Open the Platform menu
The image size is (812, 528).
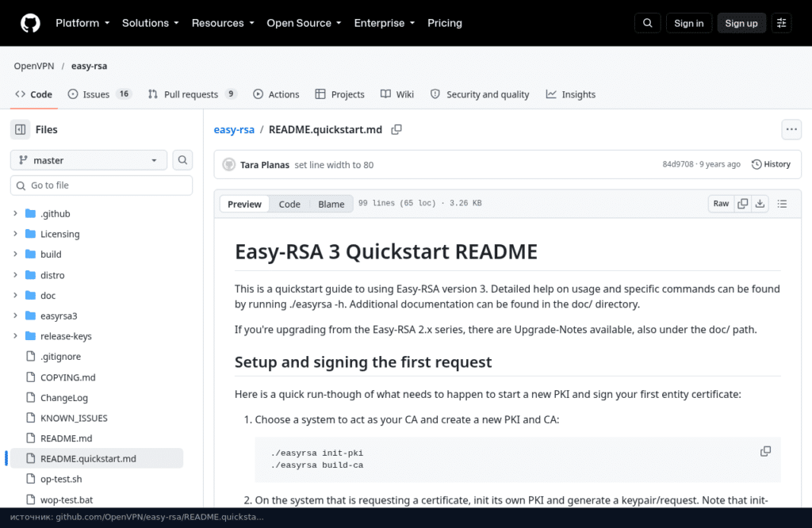82,23
